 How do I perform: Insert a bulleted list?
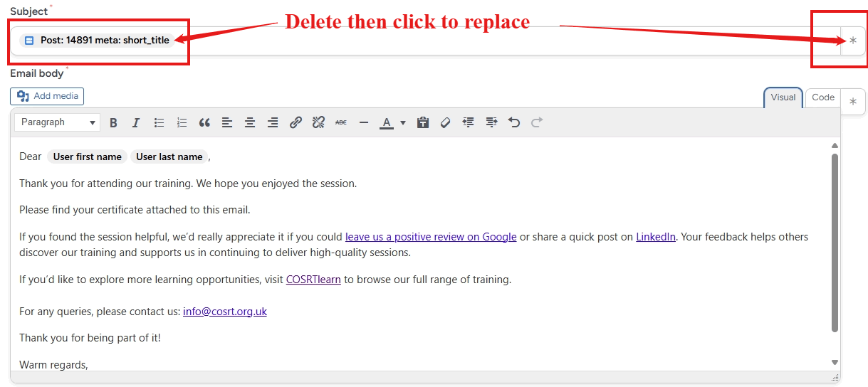coord(159,122)
